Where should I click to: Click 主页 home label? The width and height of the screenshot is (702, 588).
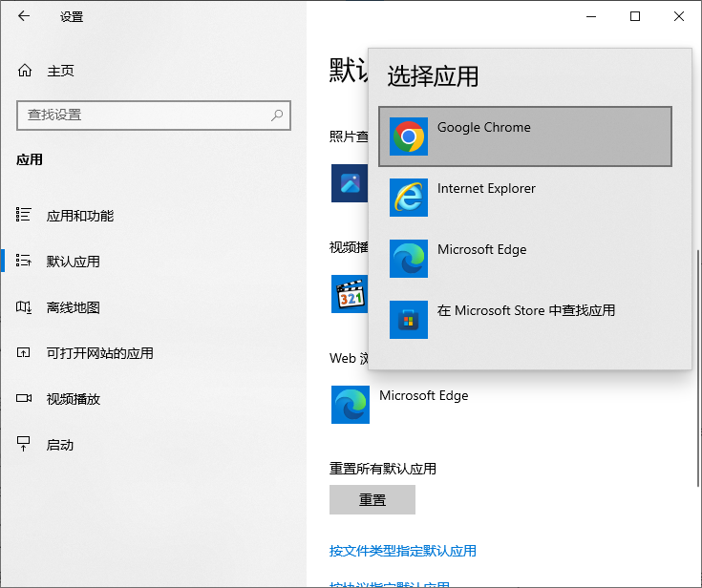pos(60,71)
